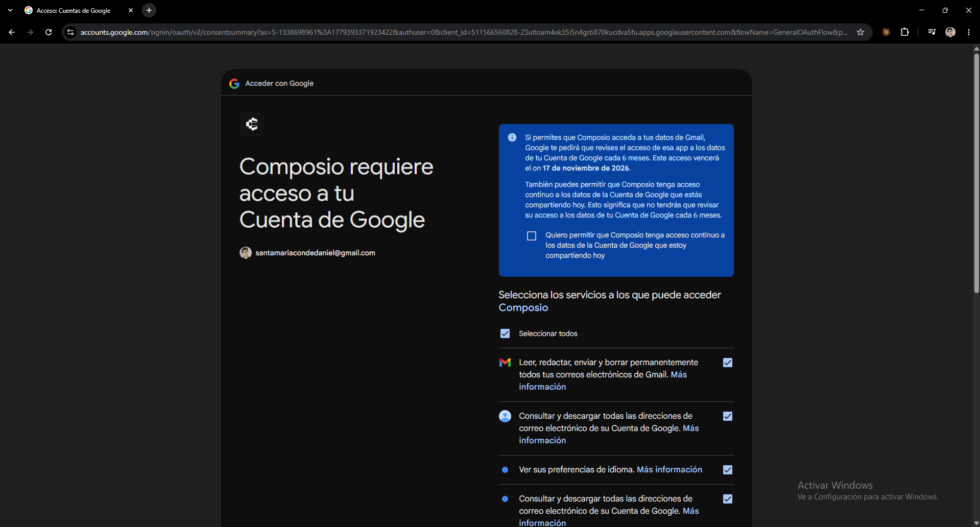
Task: Click the page vertical scrollbar
Action: [976, 174]
